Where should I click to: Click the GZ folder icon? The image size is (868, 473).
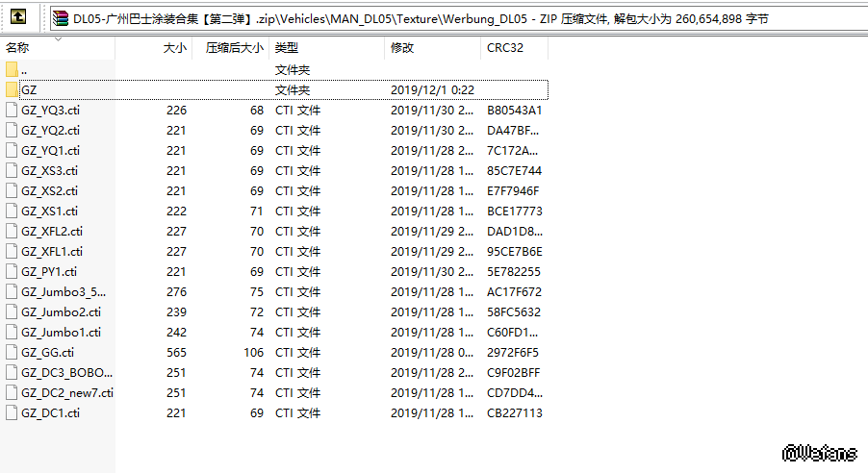12,89
